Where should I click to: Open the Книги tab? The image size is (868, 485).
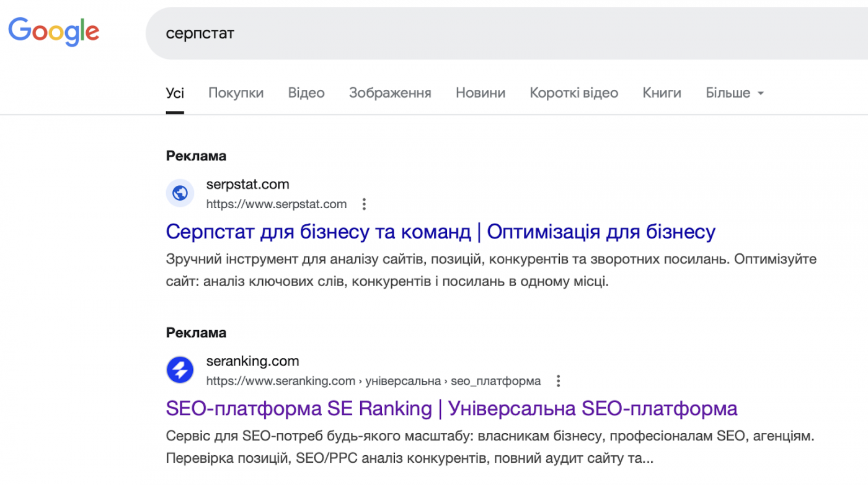662,93
